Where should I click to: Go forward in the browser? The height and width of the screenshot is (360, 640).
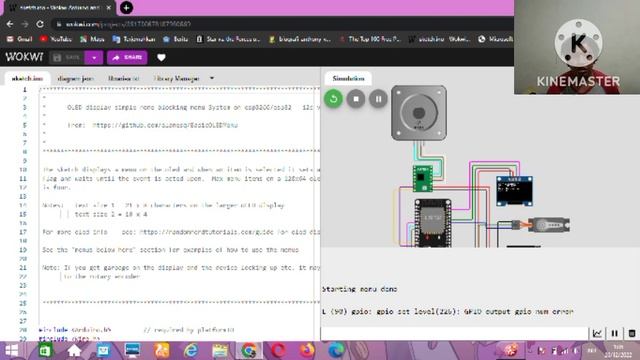(25, 24)
